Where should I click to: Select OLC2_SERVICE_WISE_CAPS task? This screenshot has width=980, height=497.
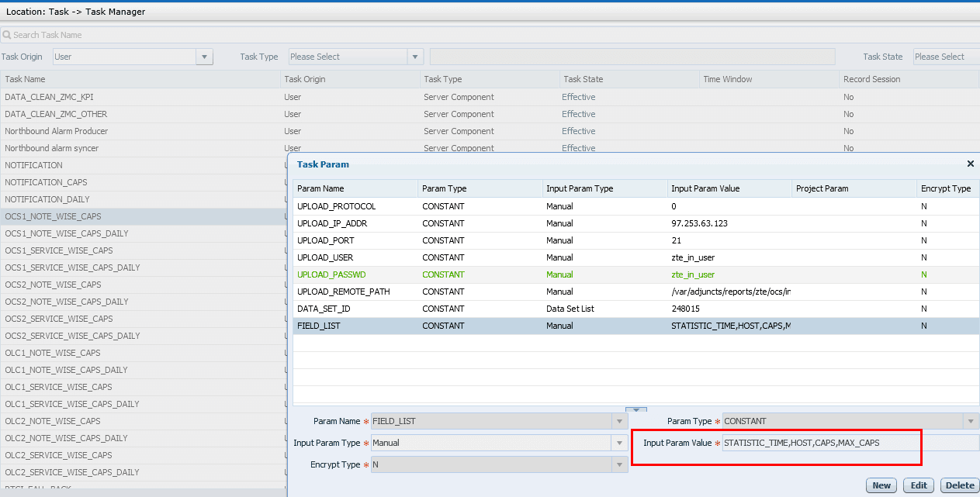(x=144, y=455)
